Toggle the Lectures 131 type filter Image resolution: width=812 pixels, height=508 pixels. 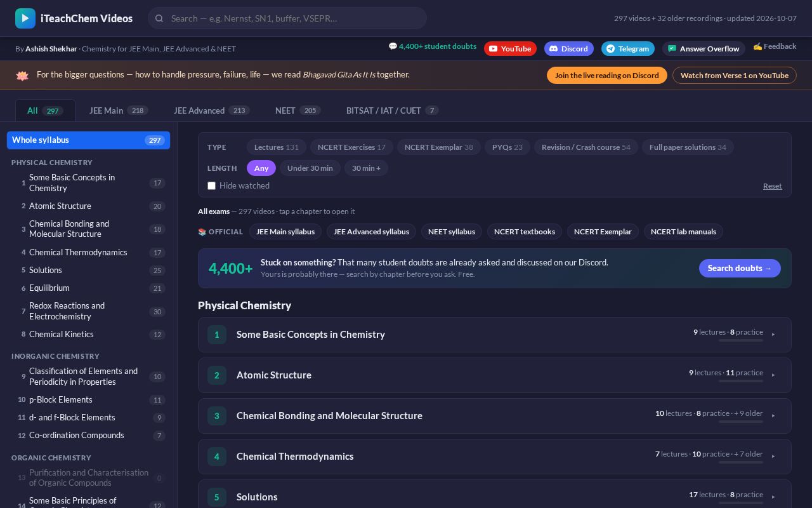tap(277, 147)
